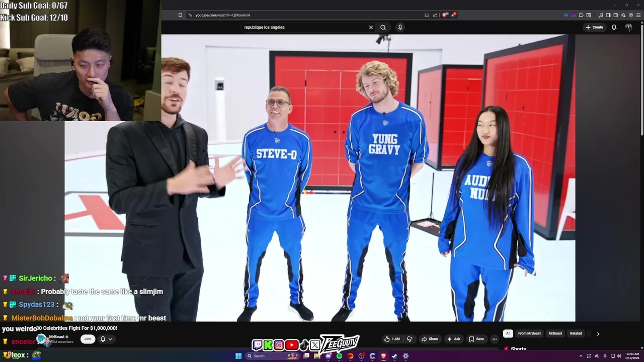This screenshot has width=644, height=362.
Task: Open the browser extensions puzzle icon
Action: tap(581, 15)
